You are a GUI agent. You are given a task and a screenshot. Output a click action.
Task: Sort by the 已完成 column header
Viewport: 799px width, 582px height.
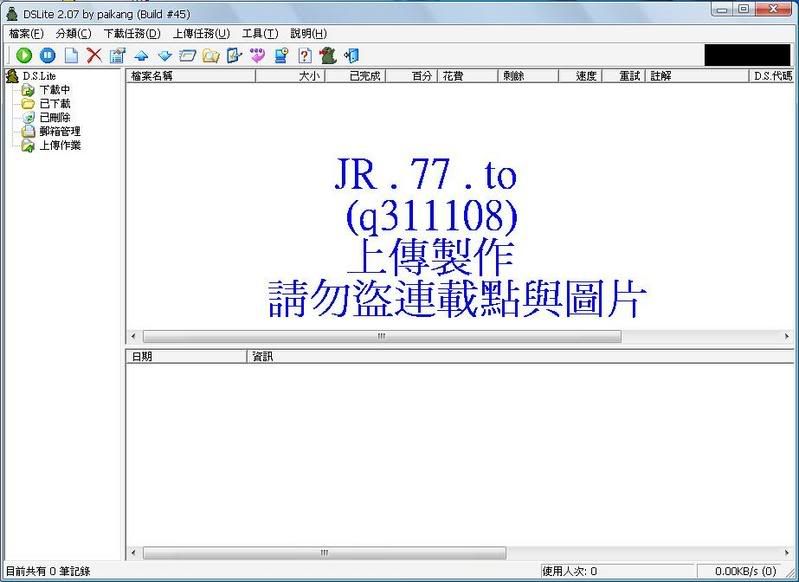pyautogui.click(x=355, y=76)
